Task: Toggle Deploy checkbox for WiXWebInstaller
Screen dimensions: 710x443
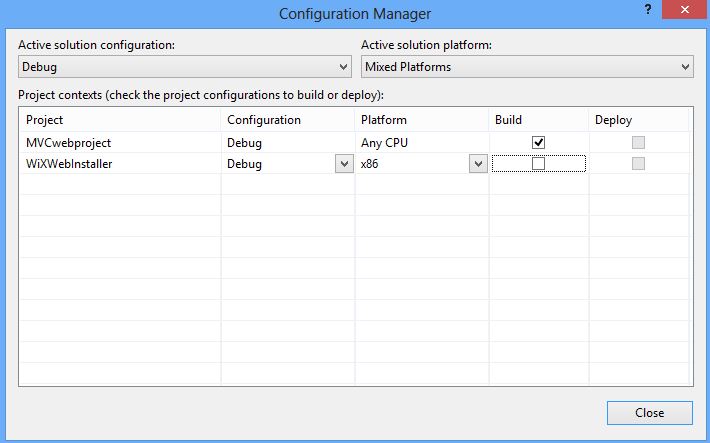Action: pyautogui.click(x=638, y=164)
